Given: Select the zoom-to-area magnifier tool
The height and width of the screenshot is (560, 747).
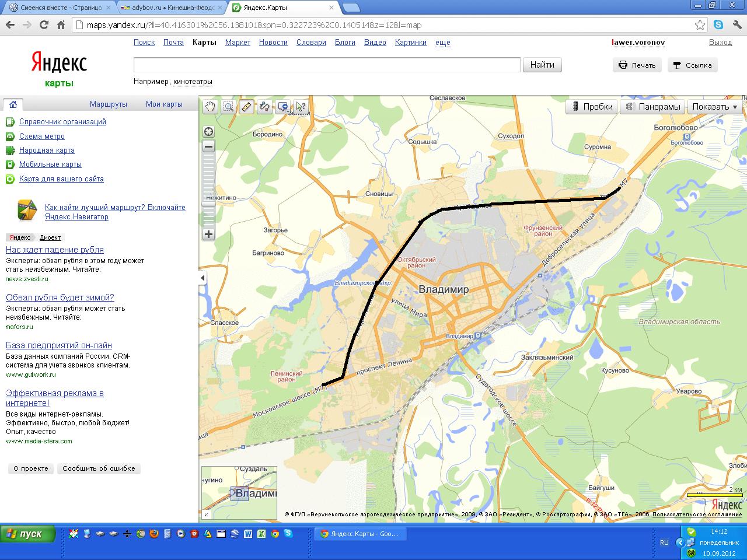Looking at the screenshot, I should (x=228, y=107).
